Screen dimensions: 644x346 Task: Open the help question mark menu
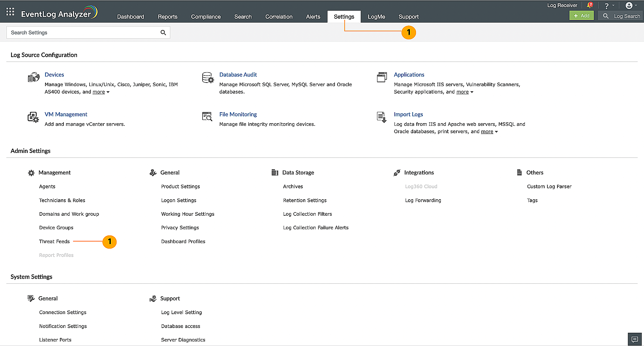coord(608,6)
